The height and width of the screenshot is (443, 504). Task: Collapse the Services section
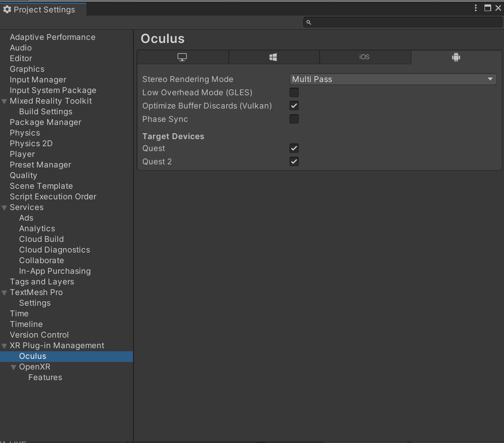click(4, 207)
